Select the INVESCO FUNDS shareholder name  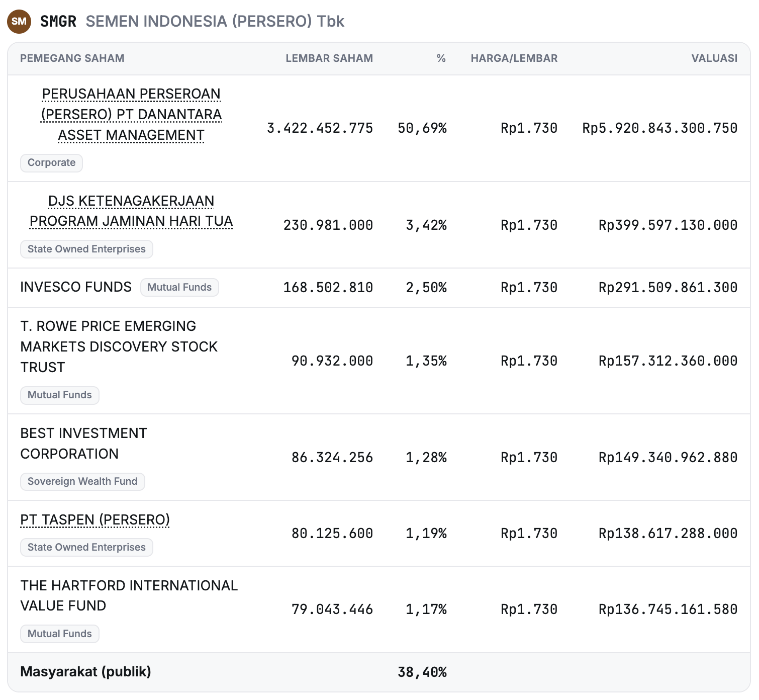click(76, 287)
